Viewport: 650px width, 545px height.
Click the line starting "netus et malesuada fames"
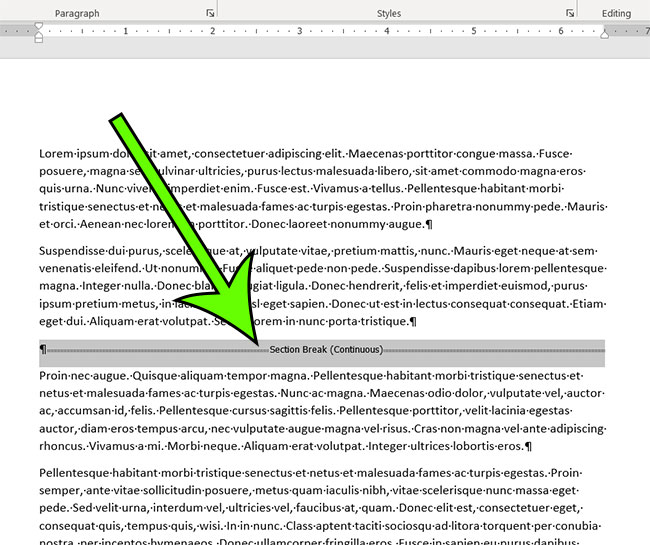coord(322,393)
